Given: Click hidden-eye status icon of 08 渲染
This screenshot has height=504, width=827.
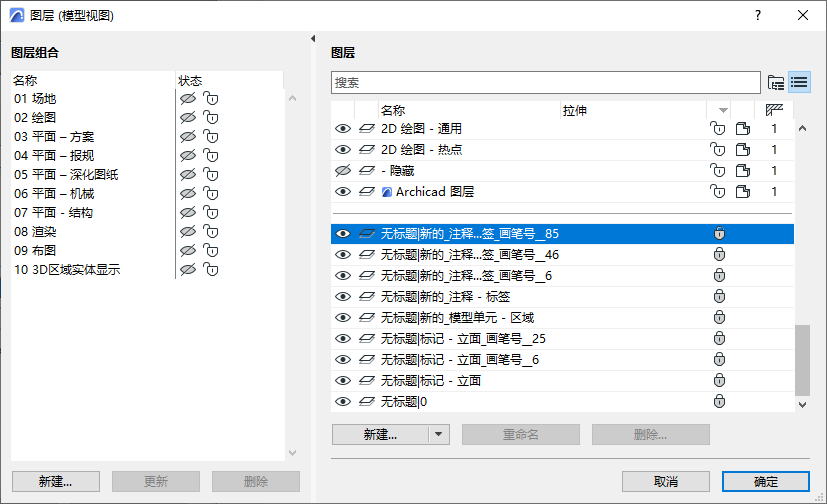Looking at the screenshot, I should click(x=188, y=231).
